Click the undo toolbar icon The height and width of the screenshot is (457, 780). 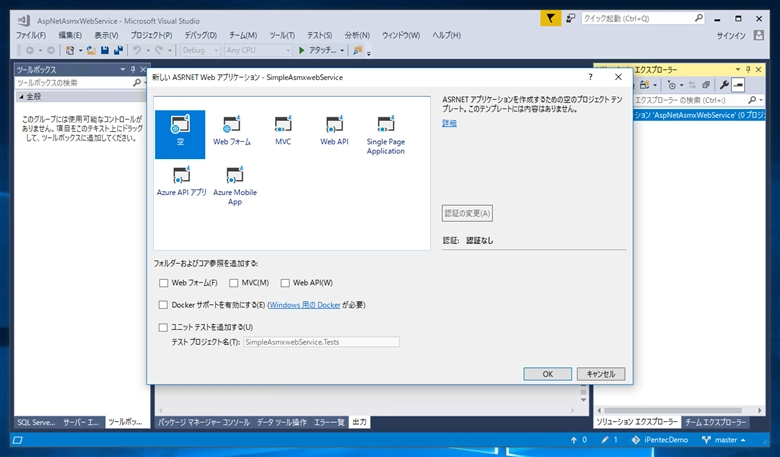[x=136, y=50]
